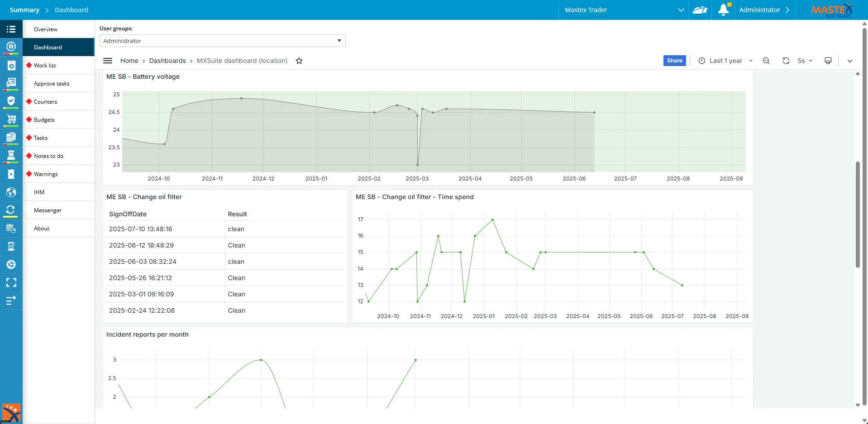
Task: Click the globe icon in sidebar
Action: [11, 192]
